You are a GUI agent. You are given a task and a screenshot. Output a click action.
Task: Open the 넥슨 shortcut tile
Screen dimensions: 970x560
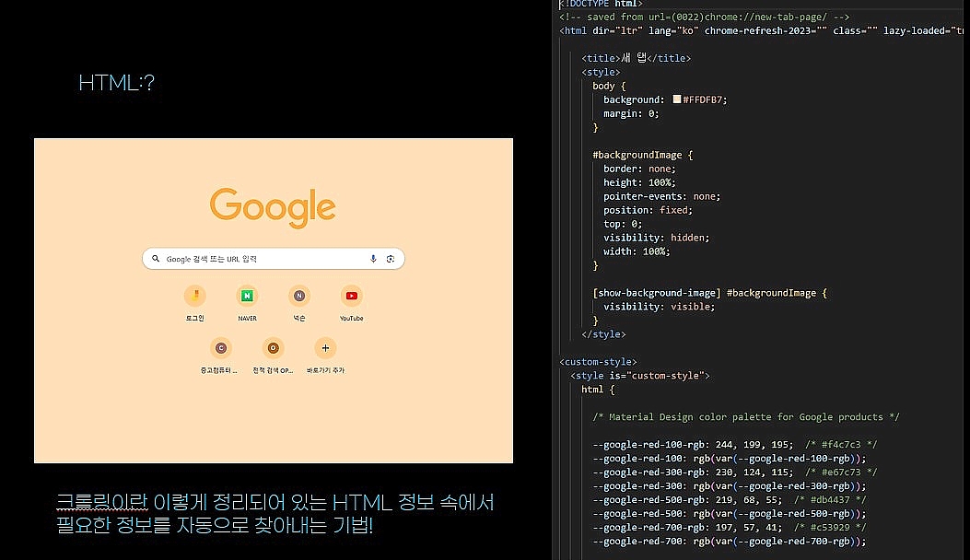pos(299,303)
